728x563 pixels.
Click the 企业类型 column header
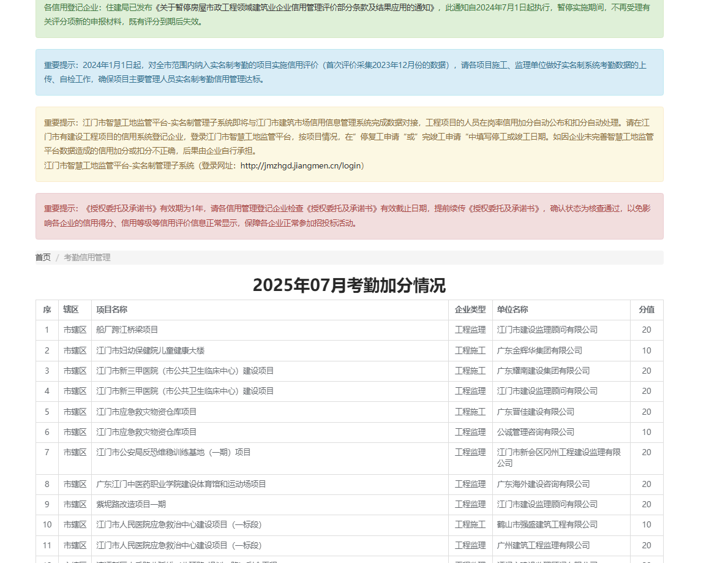click(x=470, y=310)
